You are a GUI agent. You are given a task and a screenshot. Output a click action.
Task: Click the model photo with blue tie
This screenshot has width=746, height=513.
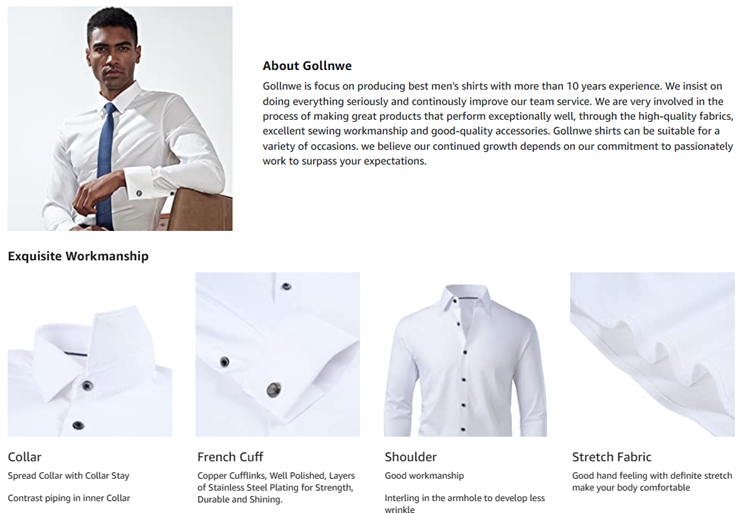coord(120,118)
